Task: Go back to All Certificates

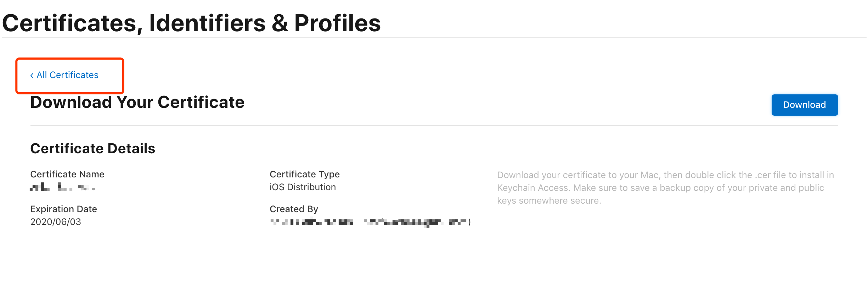Action: [64, 75]
